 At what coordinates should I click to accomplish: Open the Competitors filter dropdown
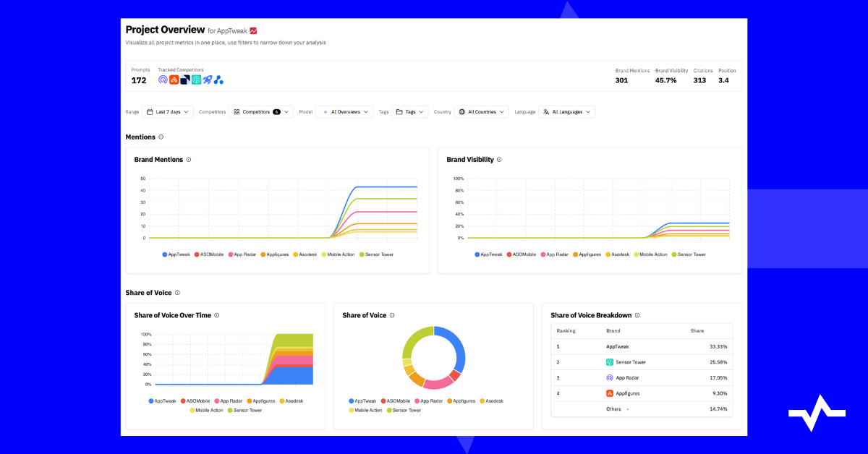point(261,112)
